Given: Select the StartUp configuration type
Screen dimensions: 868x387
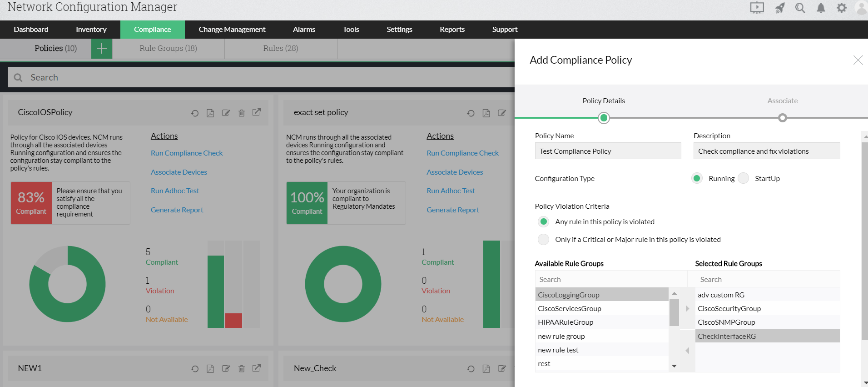Looking at the screenshot, I should pyautogui.click(x=744, y=178).
